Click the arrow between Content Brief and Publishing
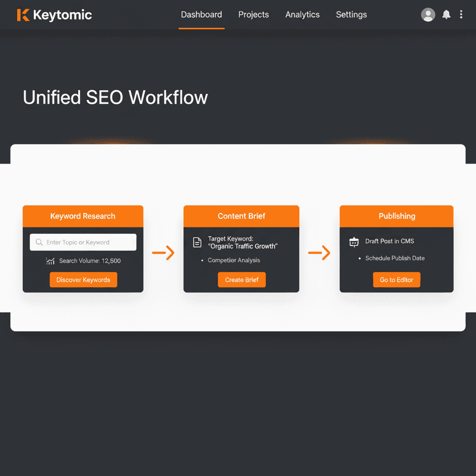 (319, 253)
